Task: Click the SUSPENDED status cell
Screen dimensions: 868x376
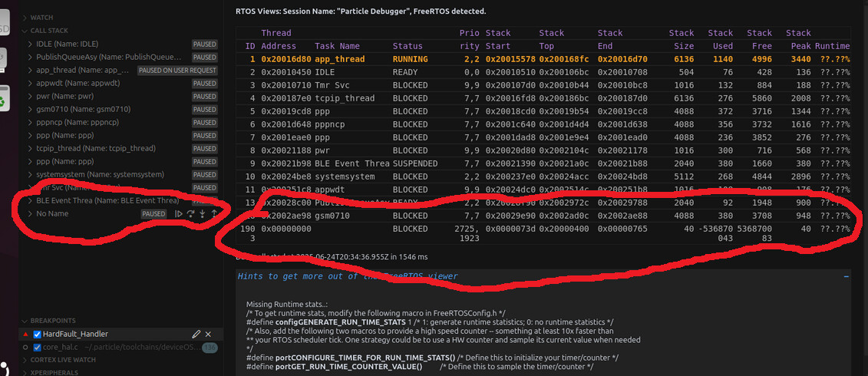Action: click(415, 163)
